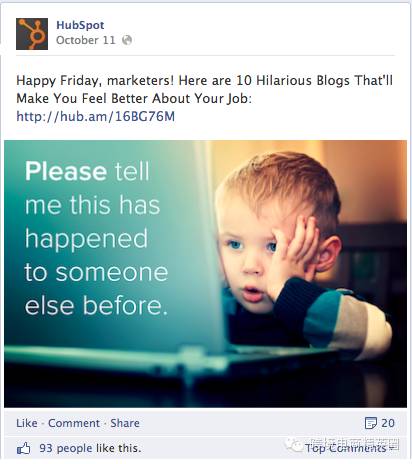The width and height of the screenshot is (412, 464).
Task: View the 20 comments count
Action: pos(388,423)
